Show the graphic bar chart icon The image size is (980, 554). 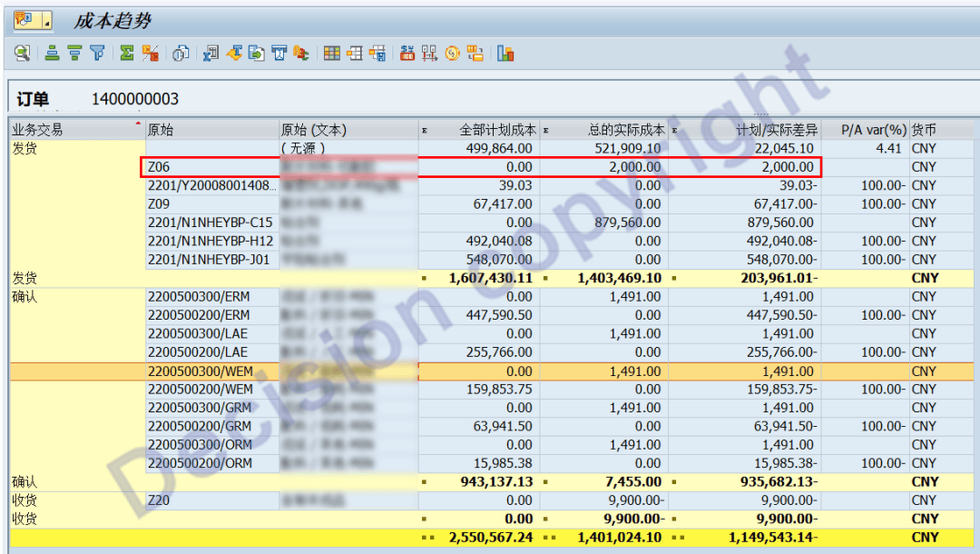point(505,54)
